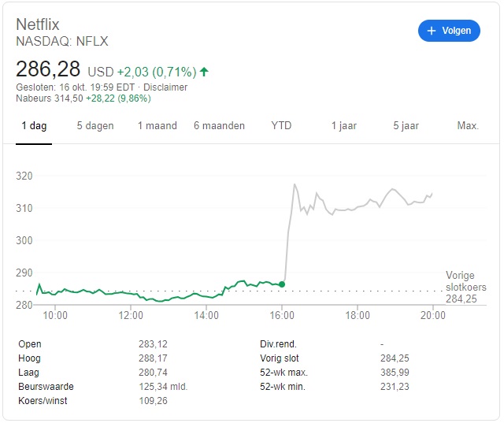Click the Beurswaarde value 125,34 mld.
Viewport: 504px width, 423px height.
pyautogui.click(x=163, y=386)
